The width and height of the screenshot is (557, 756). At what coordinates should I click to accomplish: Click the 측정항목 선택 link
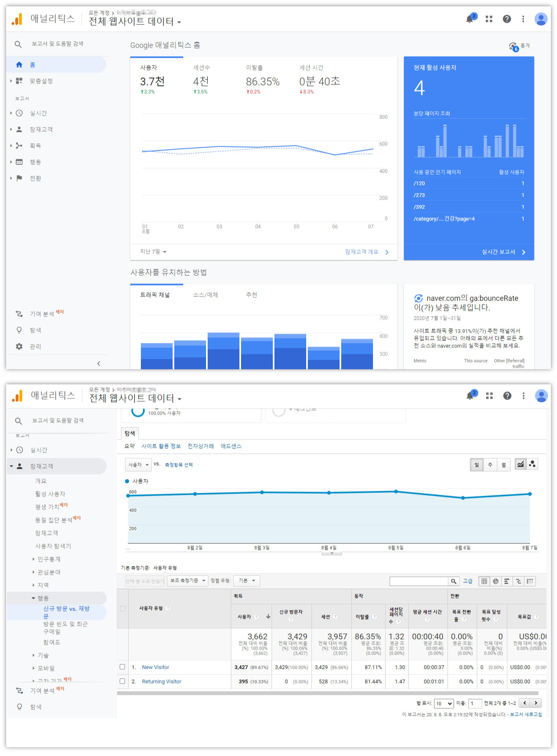(x=179, y=465)
